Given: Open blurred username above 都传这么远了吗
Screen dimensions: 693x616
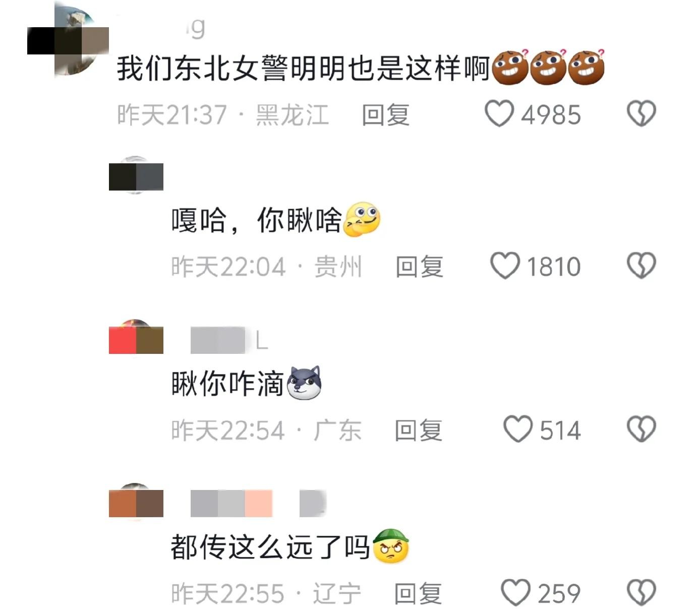Looking at the screenshot, I should coord(258,503).
